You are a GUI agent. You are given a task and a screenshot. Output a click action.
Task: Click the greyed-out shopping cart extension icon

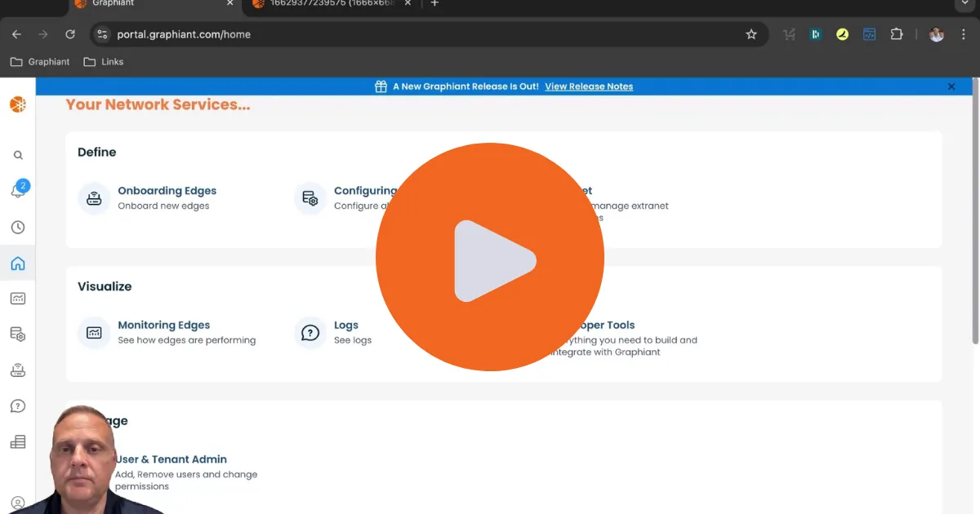[789, 34]
